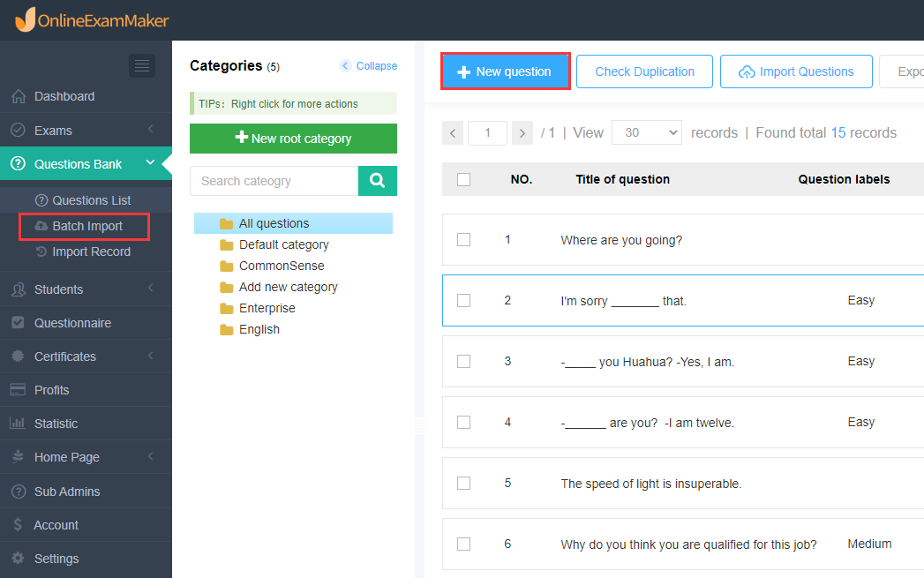Click the Dashboard home icon
This screenshot has width=924, height=578.
[19, 96]
